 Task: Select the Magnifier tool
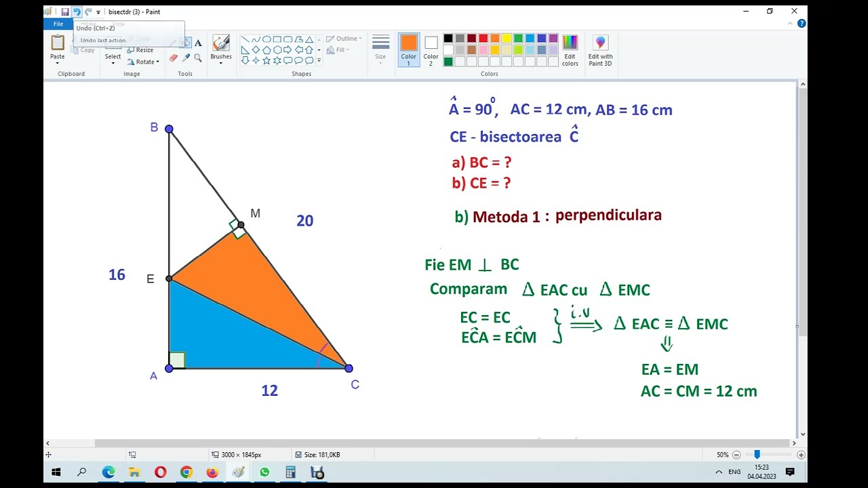[x=198, y=58]
